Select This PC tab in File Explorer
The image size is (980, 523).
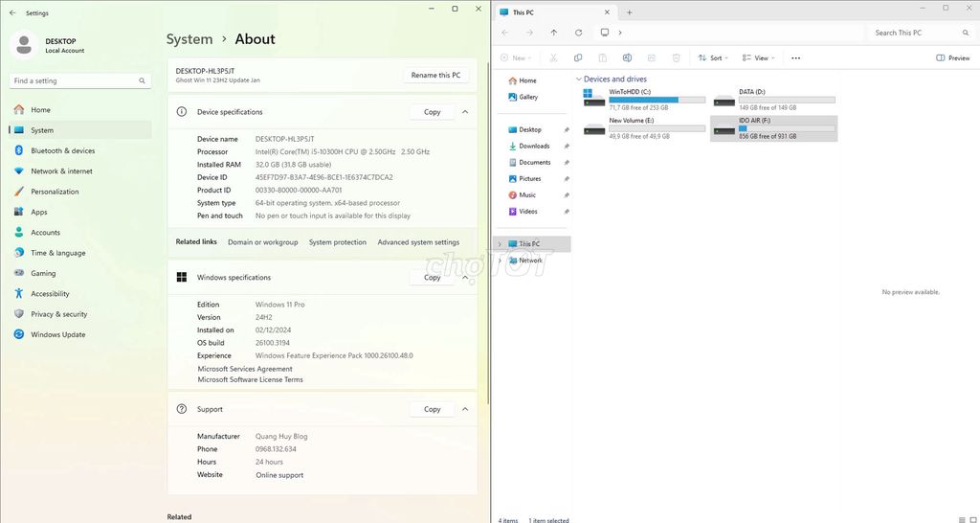pyautogui.click(x=555, y=11)
